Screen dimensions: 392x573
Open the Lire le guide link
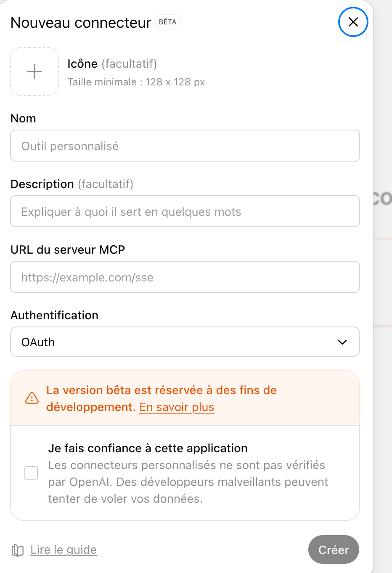tap(64, 550)
